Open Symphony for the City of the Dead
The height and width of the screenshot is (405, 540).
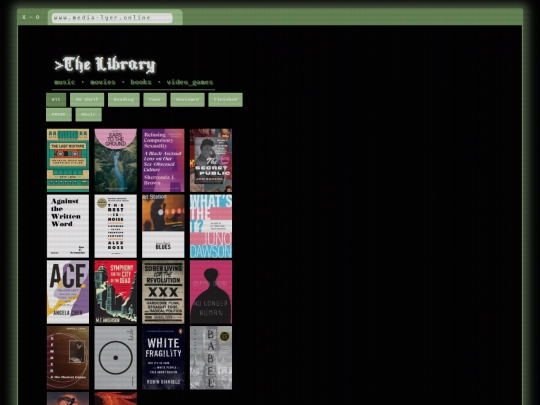[x=116, y=292]
